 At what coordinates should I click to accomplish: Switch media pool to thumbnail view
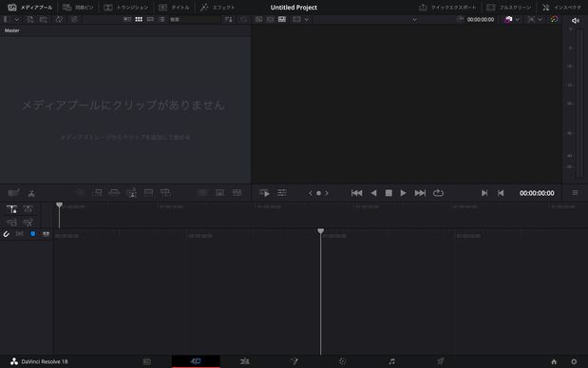(139, 19)
